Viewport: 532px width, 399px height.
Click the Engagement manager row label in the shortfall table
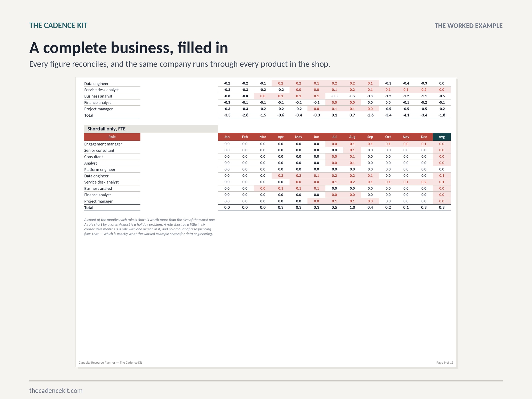(103, 144)
